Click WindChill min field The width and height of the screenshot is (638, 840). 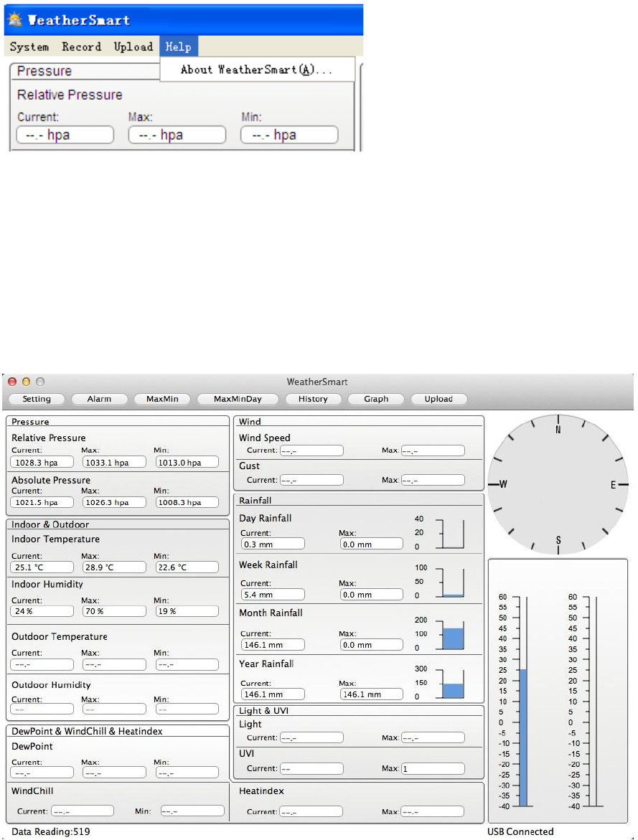pyautogui.click(x=192, y=811)
